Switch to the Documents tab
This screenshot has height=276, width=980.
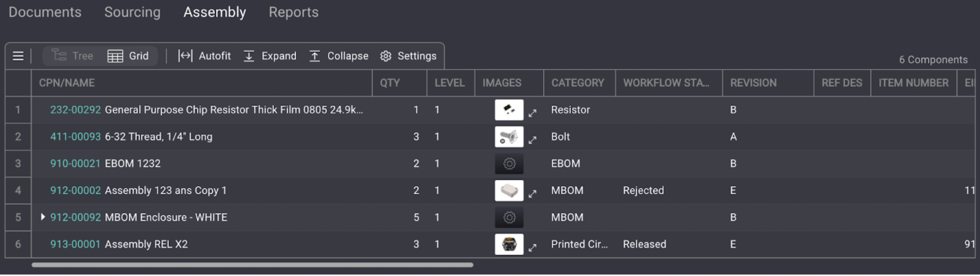click(45, 12)
